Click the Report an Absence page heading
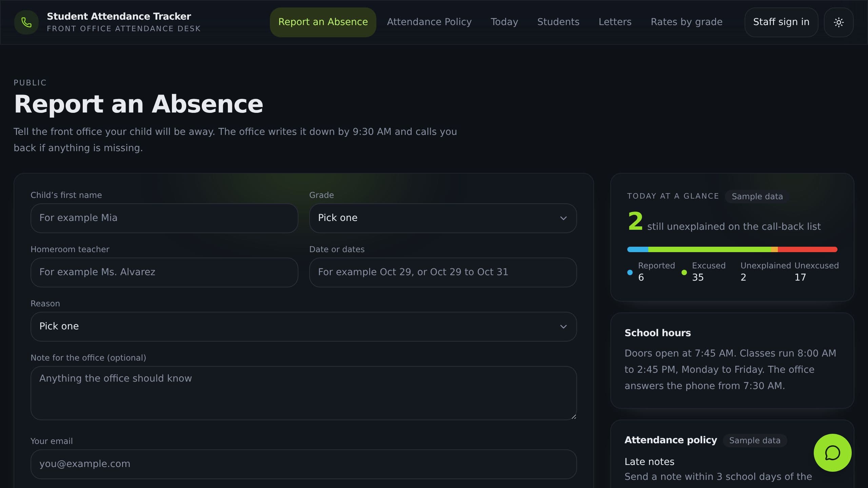Image resolution: width=868 pixels, height=488 pixels. click(138, 104)
